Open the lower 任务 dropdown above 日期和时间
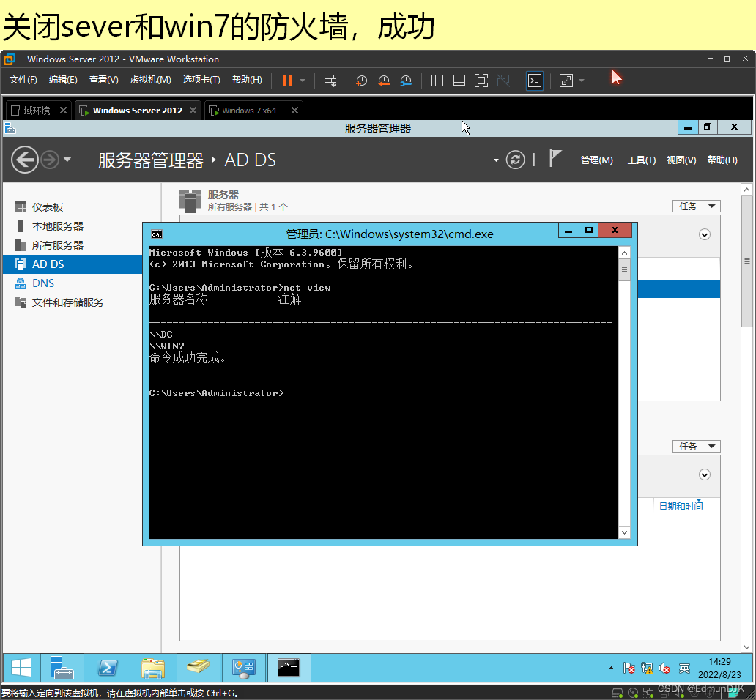The width and height of the screenshot is (756, 700). click(x=696, y=446)
